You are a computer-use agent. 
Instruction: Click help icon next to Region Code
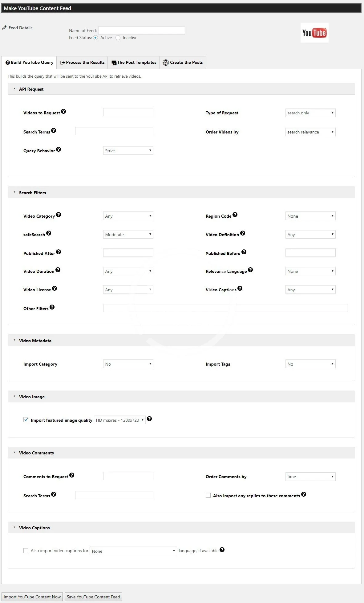pyautogui.click(x=235, y=215)
